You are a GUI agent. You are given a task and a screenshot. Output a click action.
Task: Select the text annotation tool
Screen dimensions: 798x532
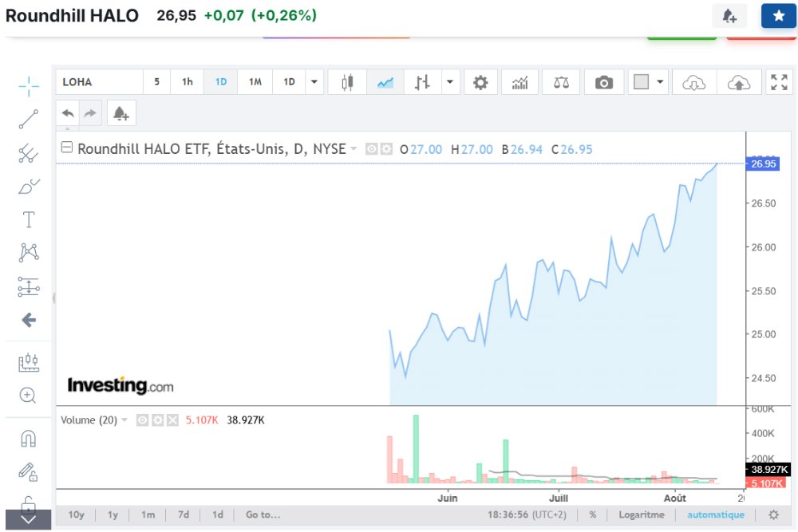point(29,219)
